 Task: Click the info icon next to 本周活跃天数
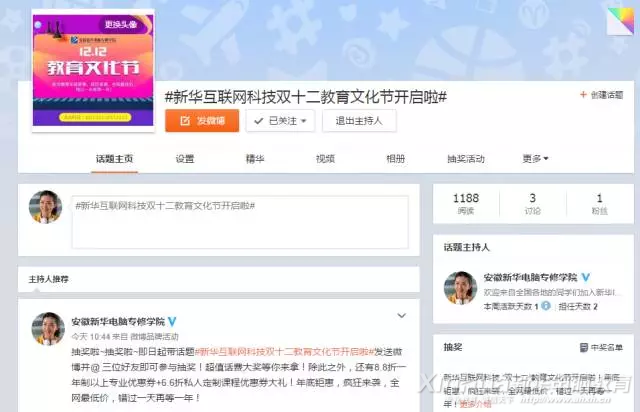coord(546,306)
